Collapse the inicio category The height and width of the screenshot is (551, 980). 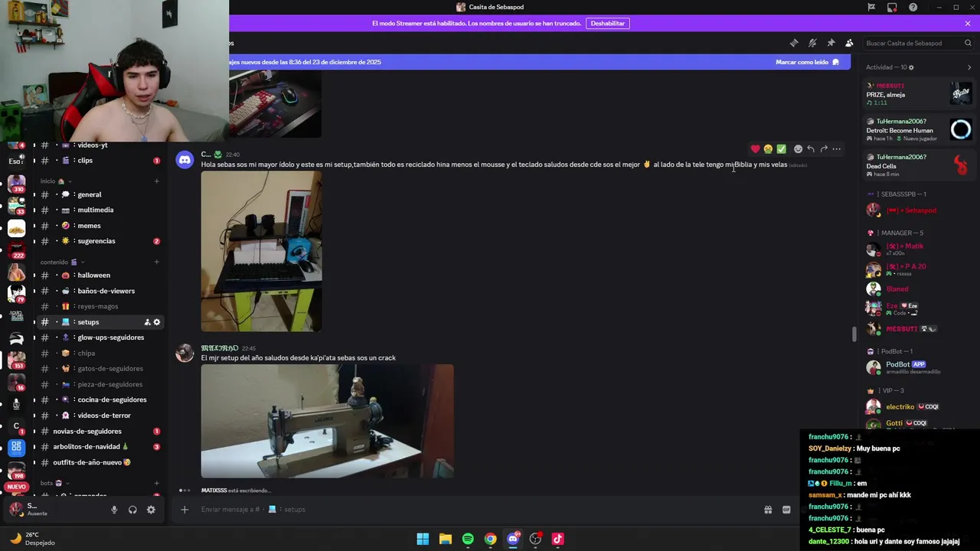click(x=54, y=181)
